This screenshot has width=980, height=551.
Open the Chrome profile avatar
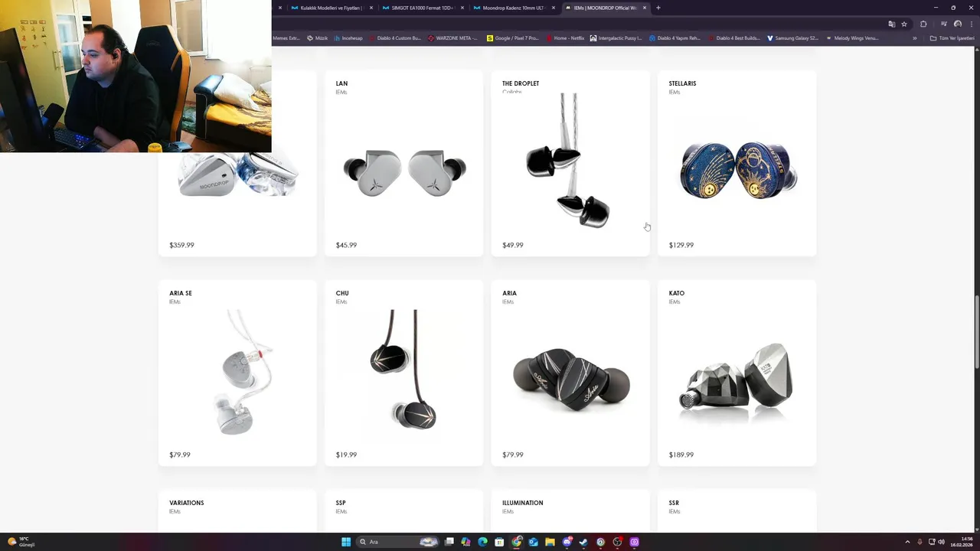point(957,24)
